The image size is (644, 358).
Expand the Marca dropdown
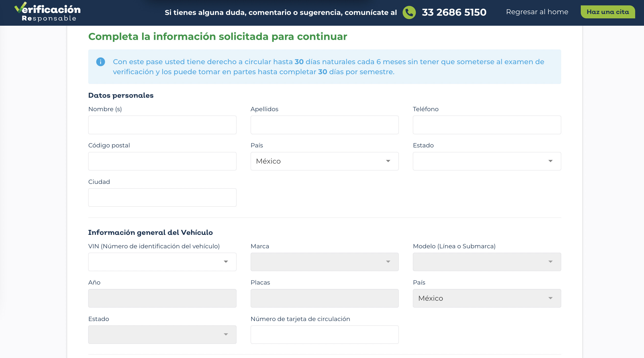(324, 262)
